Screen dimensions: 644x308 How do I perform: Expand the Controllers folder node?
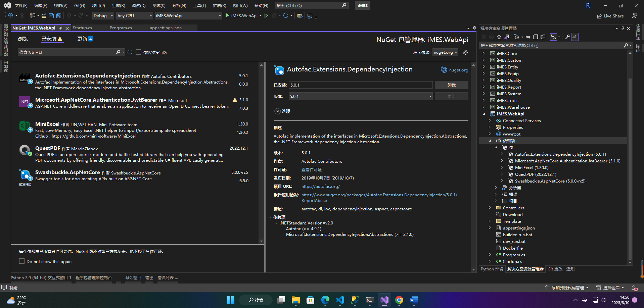(x=490, y=208)
